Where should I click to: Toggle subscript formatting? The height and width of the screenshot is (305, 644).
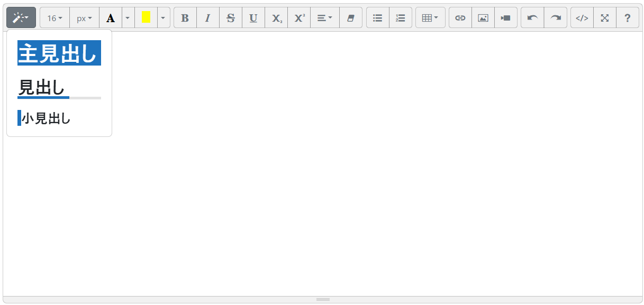(276, 18)
